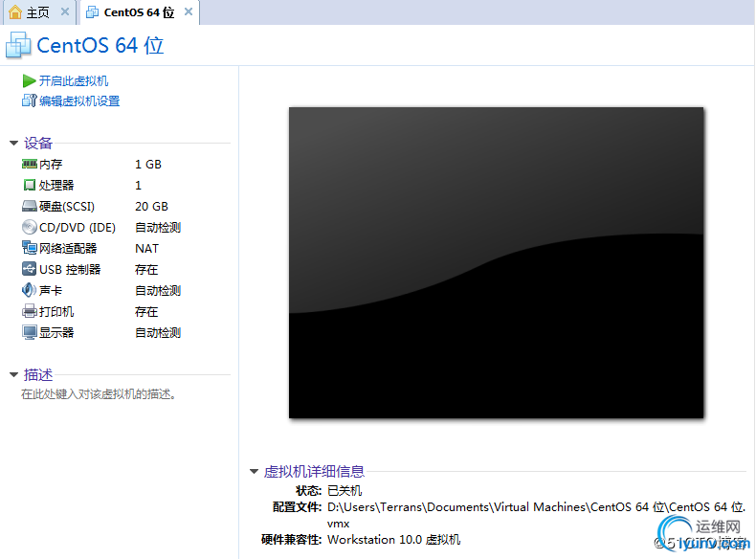
Task: Click the NAT network value
Action: (x=146, y=248)
